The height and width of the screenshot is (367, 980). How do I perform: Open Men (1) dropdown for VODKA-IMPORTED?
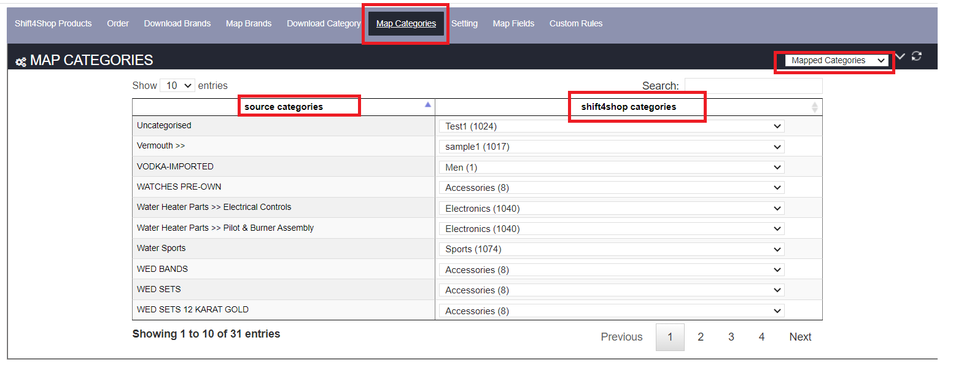pyautogui.click(x=612, y=167)
